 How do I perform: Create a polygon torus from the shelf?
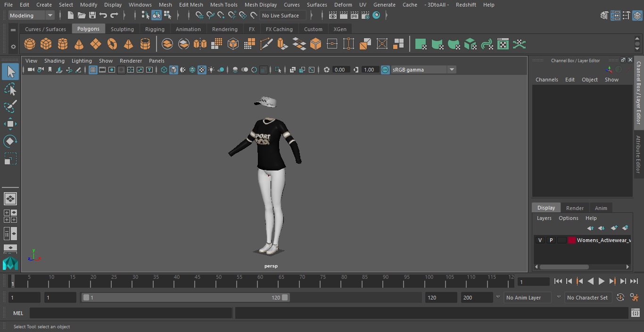coord(112,44)
